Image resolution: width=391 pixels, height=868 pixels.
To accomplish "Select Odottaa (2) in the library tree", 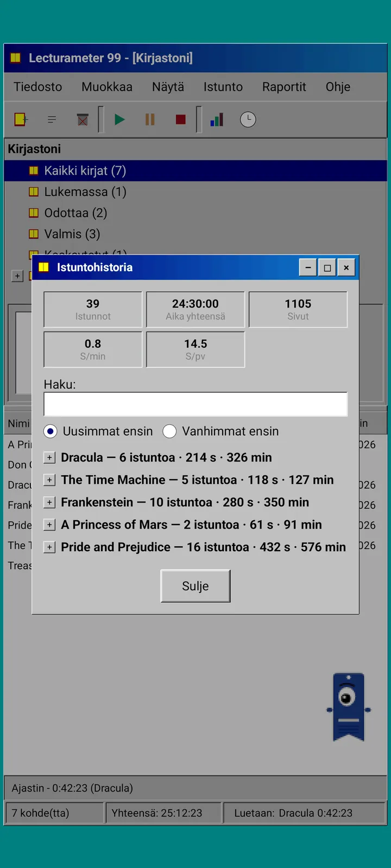I will click(75, 213).
